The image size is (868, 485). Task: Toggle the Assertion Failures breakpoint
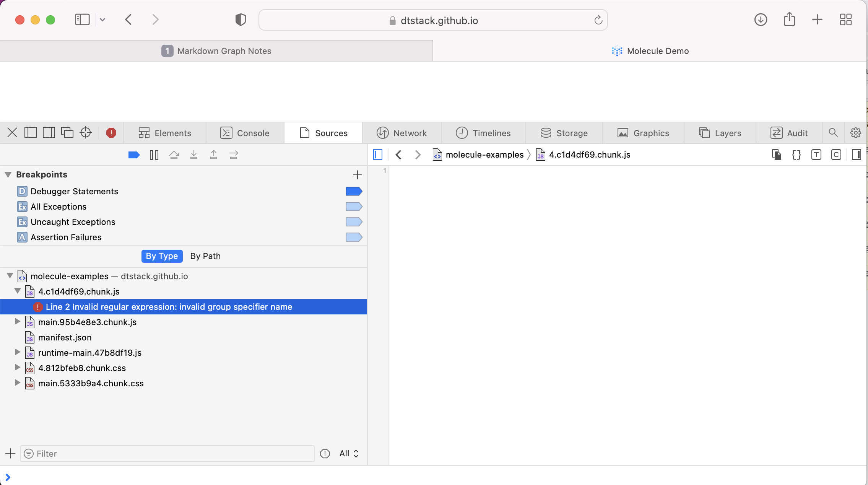[x=354, y=237]
